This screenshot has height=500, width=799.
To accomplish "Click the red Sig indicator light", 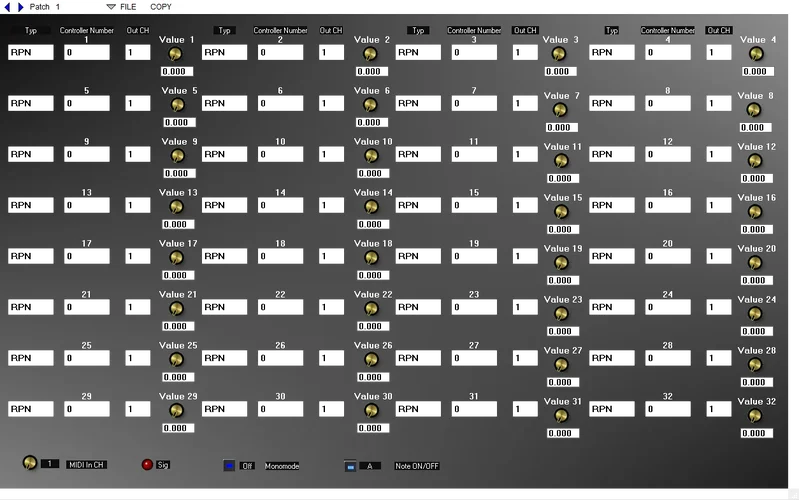I will click(x=147, y=464).
